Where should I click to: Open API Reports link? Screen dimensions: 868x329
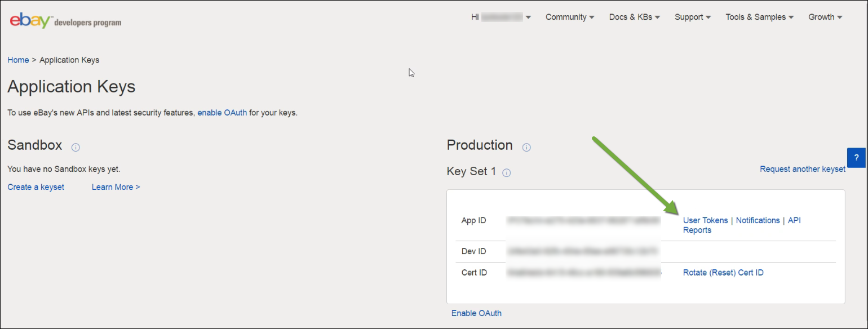point(742,225)
